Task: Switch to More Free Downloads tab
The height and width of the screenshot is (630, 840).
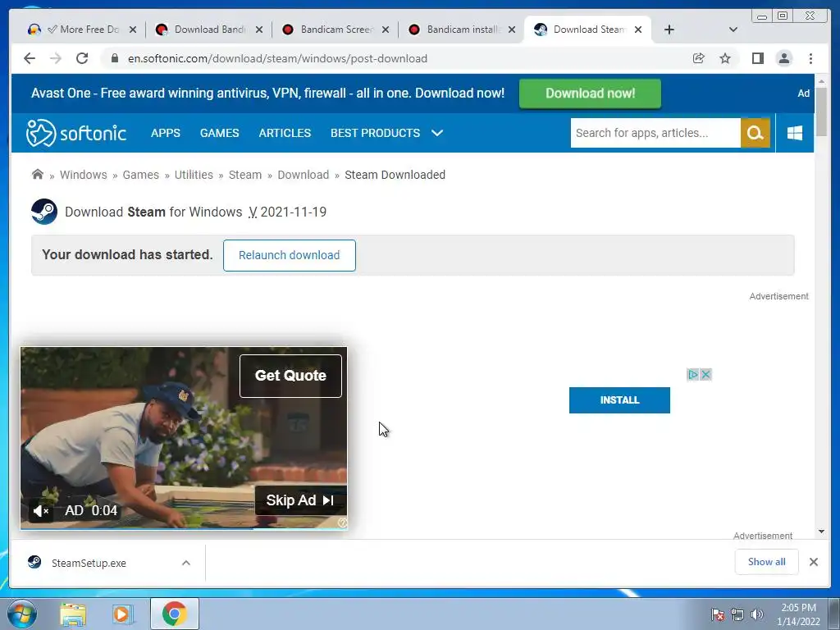Action: click(x=83, y=30)
